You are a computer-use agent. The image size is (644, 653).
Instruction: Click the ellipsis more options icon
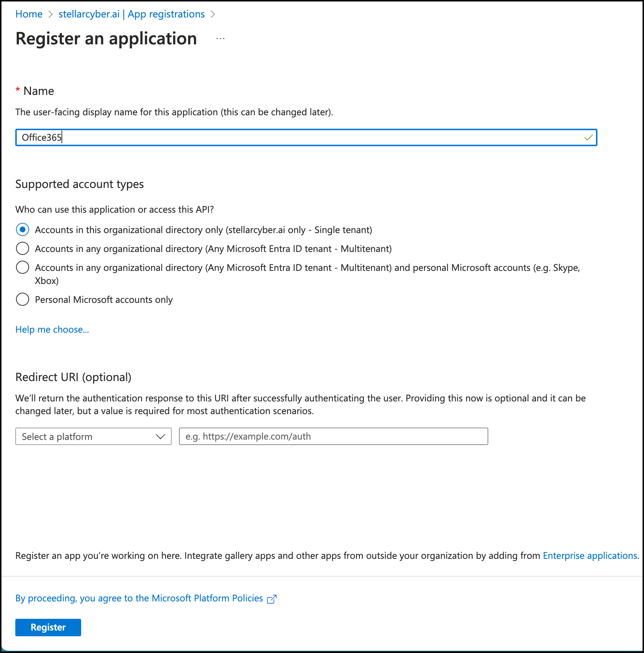coord(220,39)
